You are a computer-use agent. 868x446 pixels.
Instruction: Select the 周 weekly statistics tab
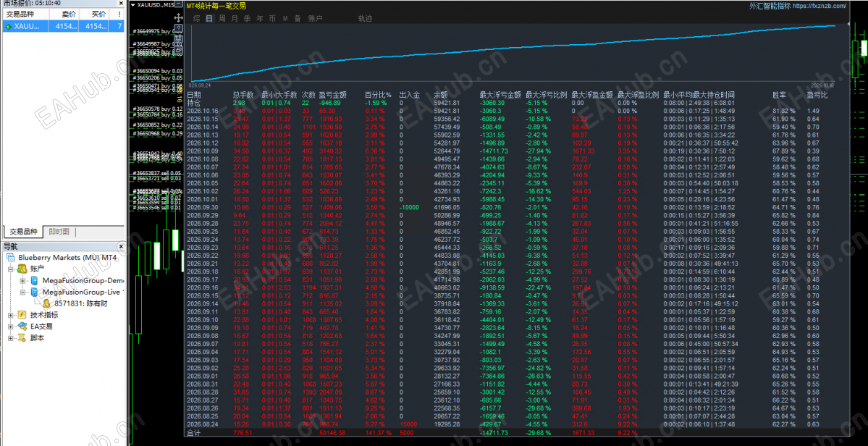point(222,18)
